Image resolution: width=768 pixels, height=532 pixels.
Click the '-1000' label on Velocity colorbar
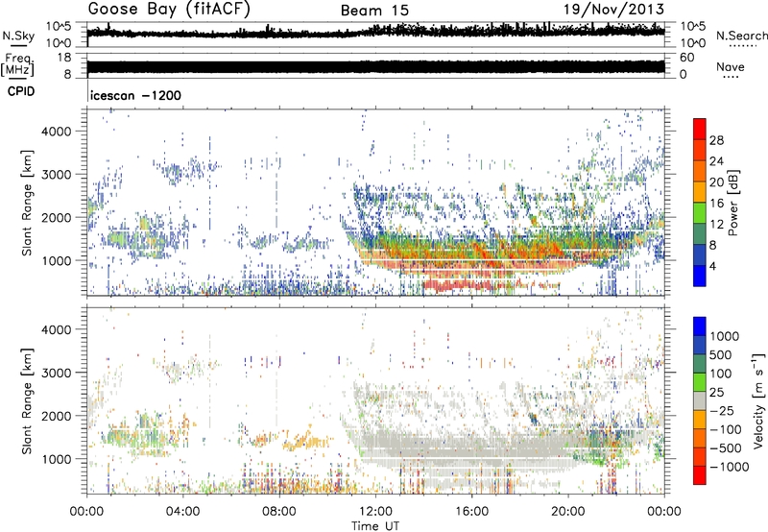[x=729, y=467]
